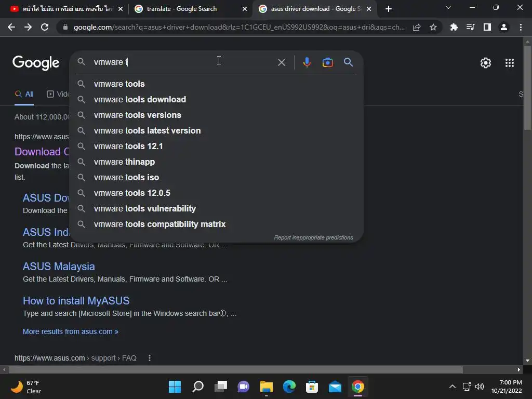This screenshot has width=532, height=399.
Task: Click the address bar URL
Action: (239, 27)
